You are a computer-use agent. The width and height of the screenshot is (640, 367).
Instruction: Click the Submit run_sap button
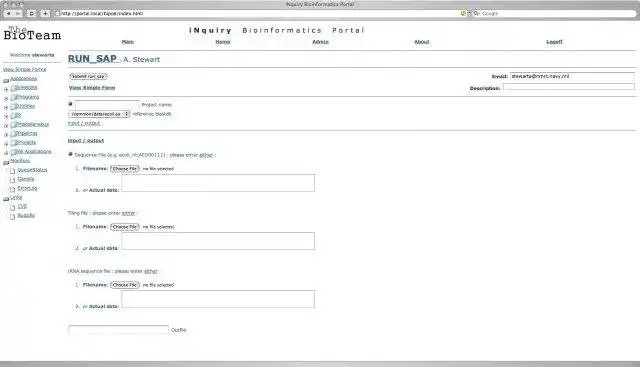pos(88,76)
